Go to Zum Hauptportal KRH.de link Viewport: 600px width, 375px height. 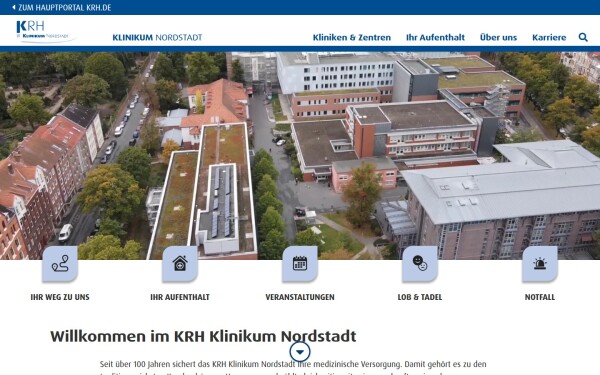point(65,7)
